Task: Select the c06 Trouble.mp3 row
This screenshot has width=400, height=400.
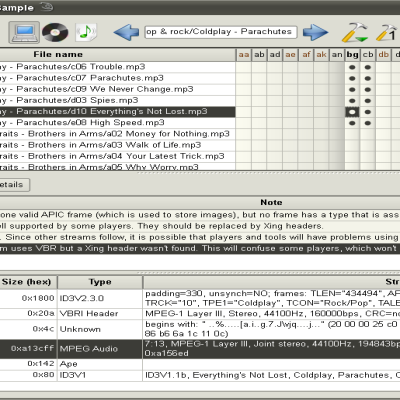Action: (x=117, y=67)
